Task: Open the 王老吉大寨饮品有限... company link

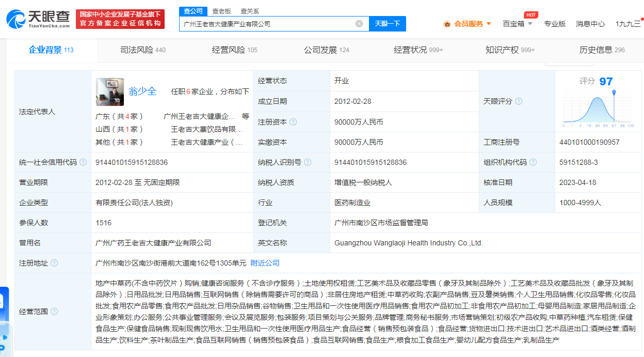Action: click(207, 129)
